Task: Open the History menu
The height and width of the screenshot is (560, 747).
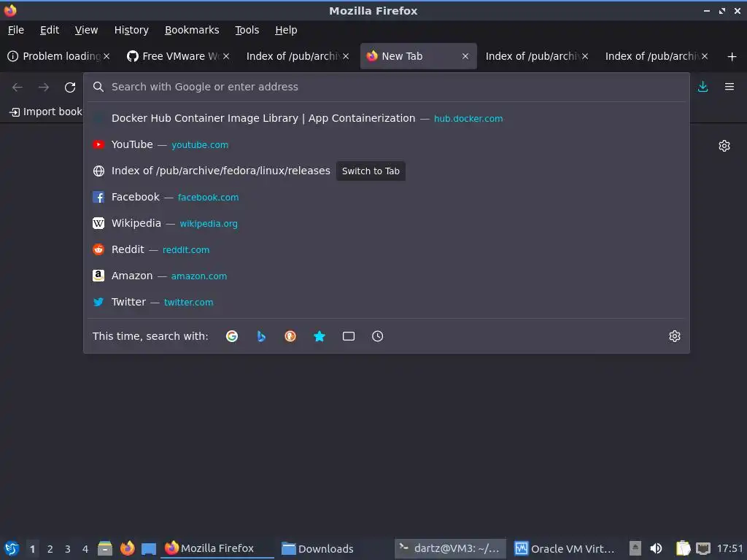Action: pos(131,30)
